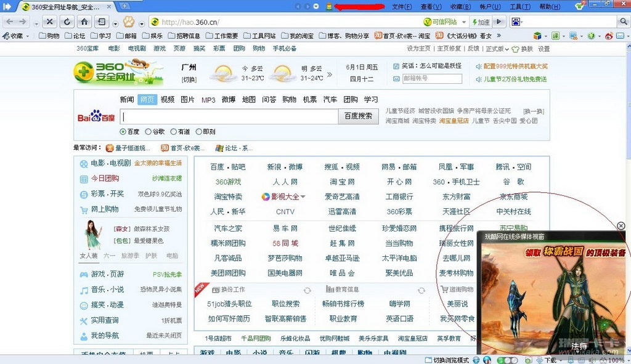631x364 pixels.
Task: Open the 正式版 version dropdown
Action: pos(497,49)
